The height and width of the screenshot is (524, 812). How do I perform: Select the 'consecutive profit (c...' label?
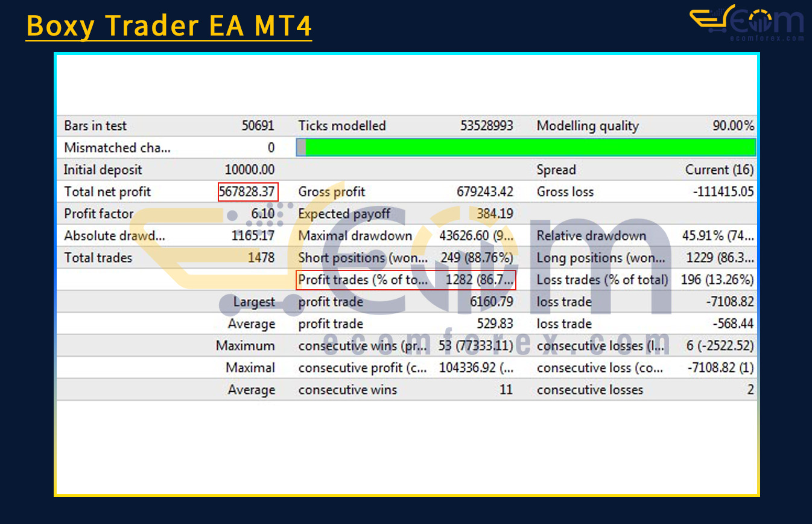click(x=363, y=368)
